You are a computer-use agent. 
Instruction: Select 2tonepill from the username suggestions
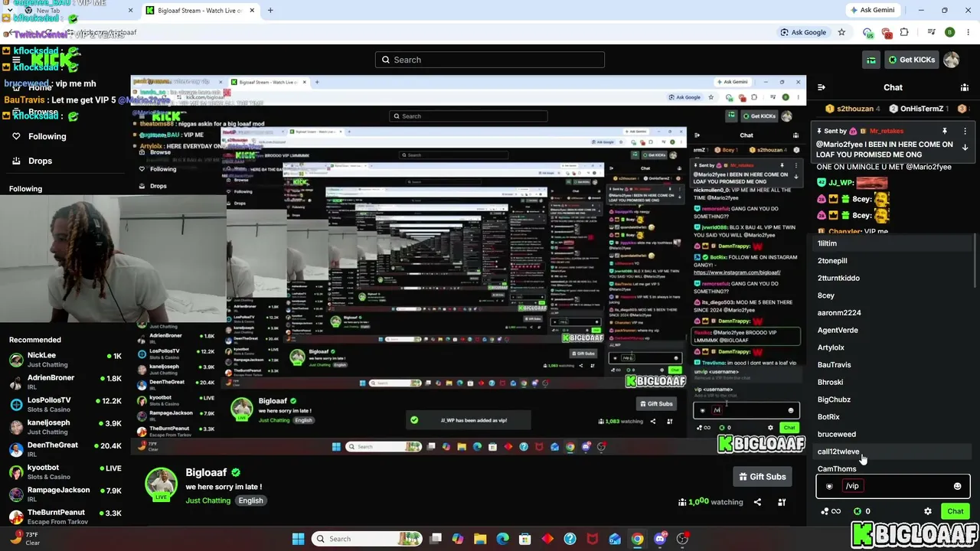[893, 261]
